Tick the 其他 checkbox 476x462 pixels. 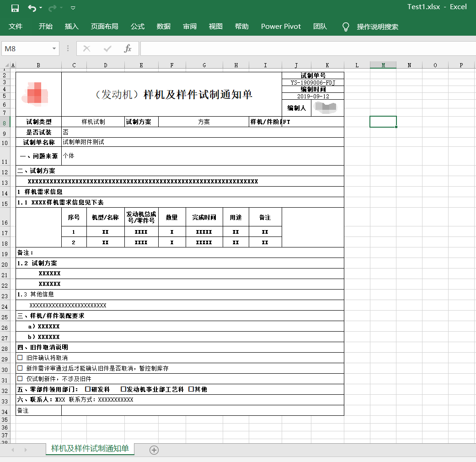click(191, 389)
